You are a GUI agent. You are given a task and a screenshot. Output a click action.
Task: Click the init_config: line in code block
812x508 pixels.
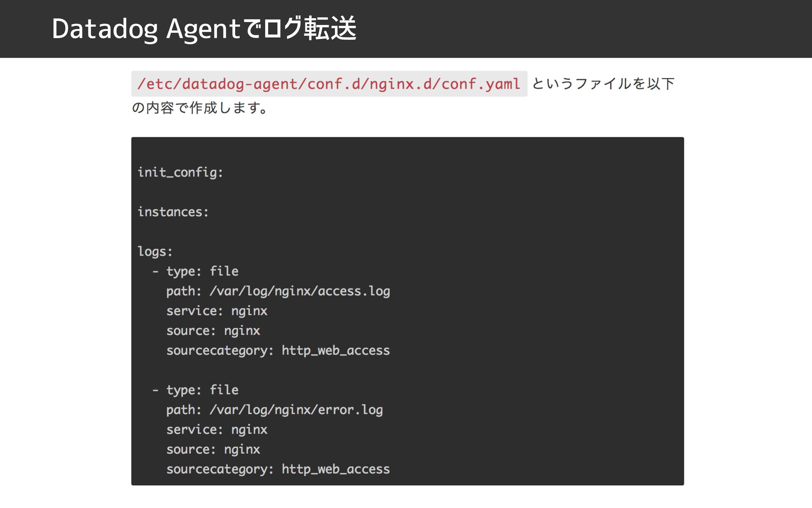pyautogui.click(x=180, y=172)
